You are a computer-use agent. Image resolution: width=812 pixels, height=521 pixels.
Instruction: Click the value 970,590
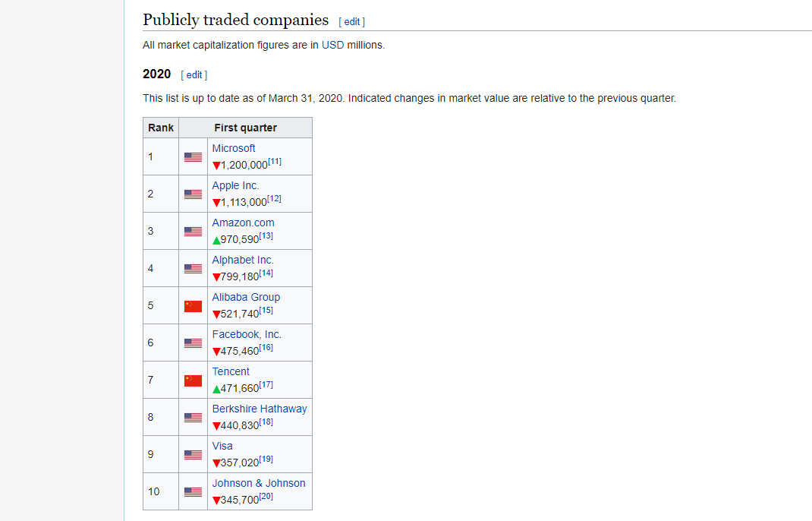(240, 239)
